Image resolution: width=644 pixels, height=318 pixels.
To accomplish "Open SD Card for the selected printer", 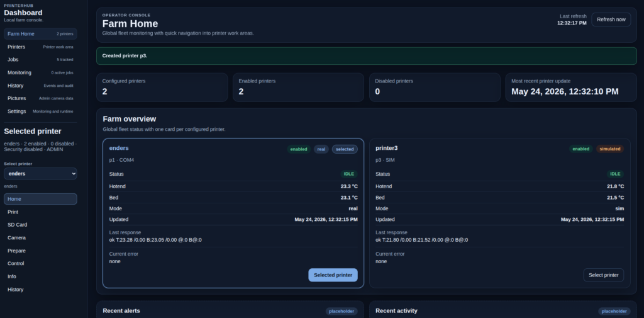I will click(40, 225).
